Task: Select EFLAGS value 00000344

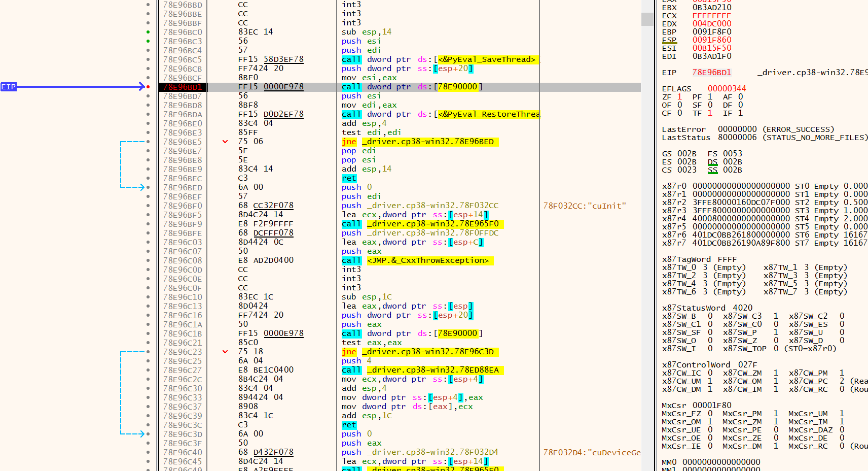Action: 727,89
